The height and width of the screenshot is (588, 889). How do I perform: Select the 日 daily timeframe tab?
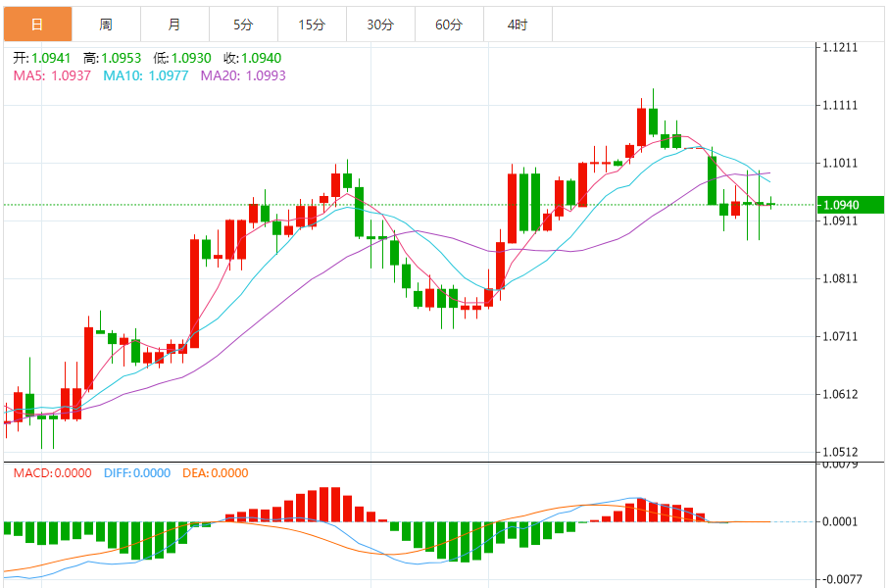(x=38, y=24)
